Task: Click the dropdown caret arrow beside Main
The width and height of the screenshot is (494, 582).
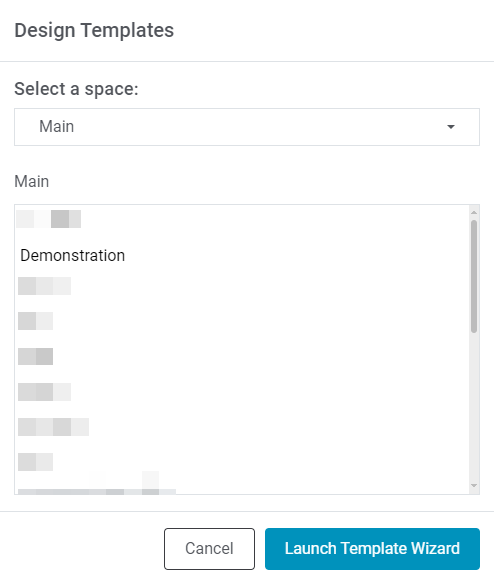Action: (x=451, y=127)
